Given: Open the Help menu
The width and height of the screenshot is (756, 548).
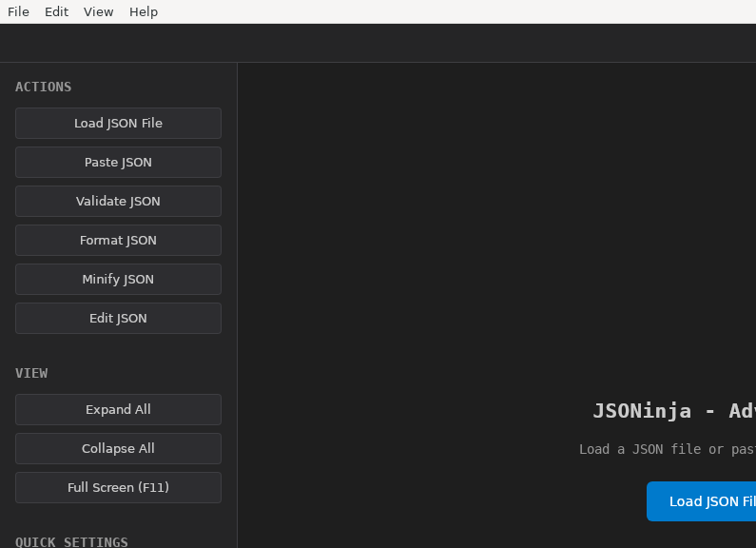Looking at the screenshot, I should pos(144,11).
